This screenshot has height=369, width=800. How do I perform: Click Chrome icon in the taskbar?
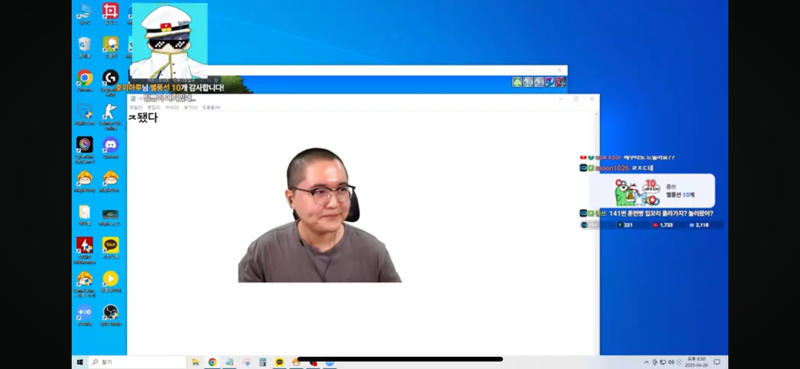click(212, 362)
